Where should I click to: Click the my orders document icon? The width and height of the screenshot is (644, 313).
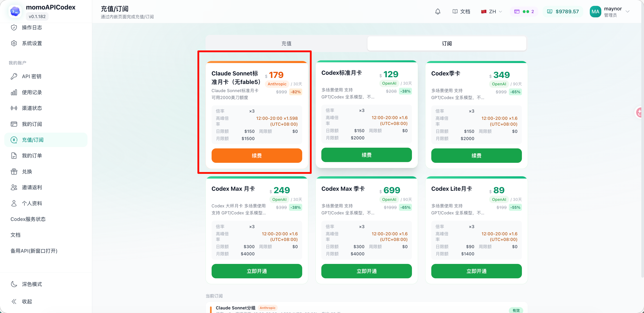click(14, 156)
